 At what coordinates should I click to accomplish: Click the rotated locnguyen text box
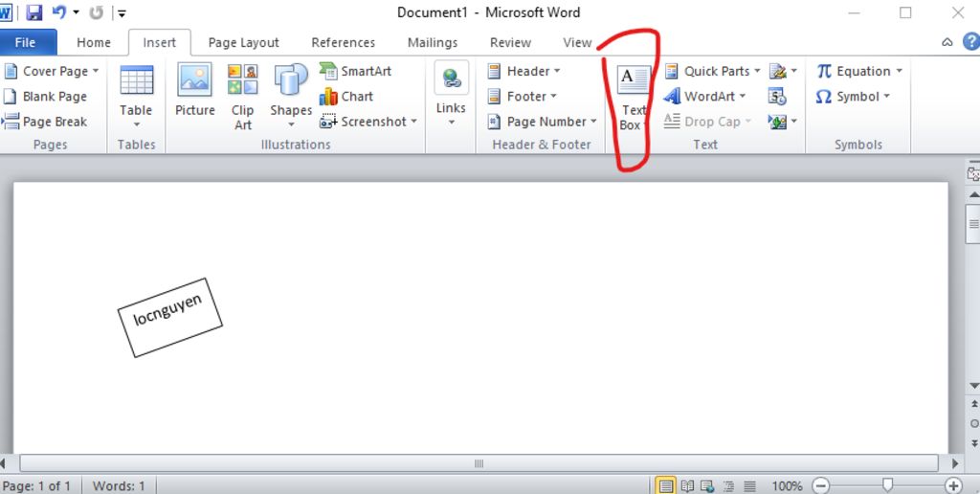170,318
